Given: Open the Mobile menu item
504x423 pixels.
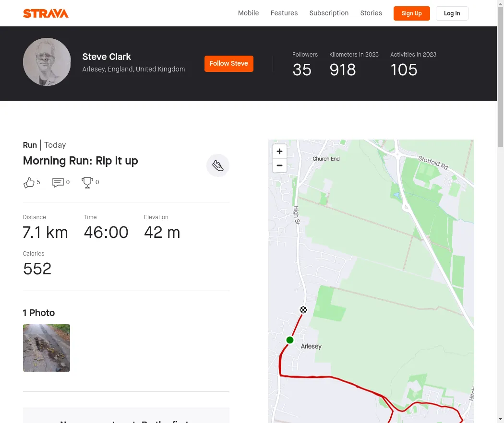Looking at the screenshot, I should pyautogui.click(x=248, y=13).
